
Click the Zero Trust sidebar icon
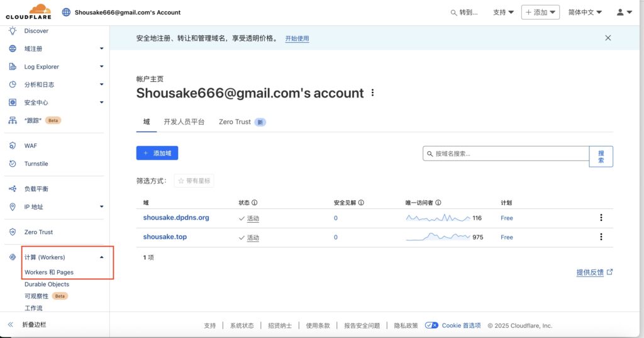(13, 232)
